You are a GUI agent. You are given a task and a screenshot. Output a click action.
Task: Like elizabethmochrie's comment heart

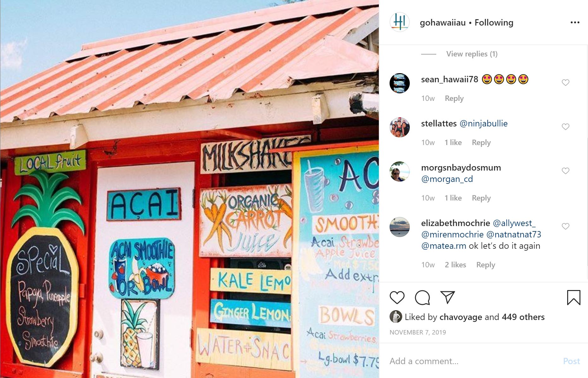point(565,226)
